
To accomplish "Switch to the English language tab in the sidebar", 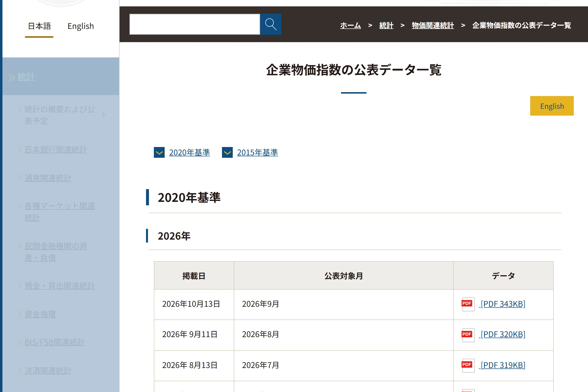I will [x=81, y=26].
